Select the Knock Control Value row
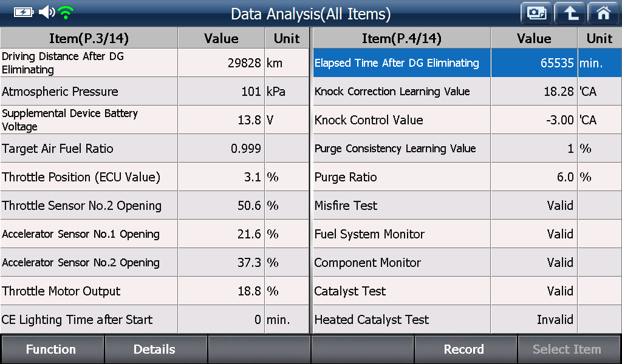 point(467,120)
